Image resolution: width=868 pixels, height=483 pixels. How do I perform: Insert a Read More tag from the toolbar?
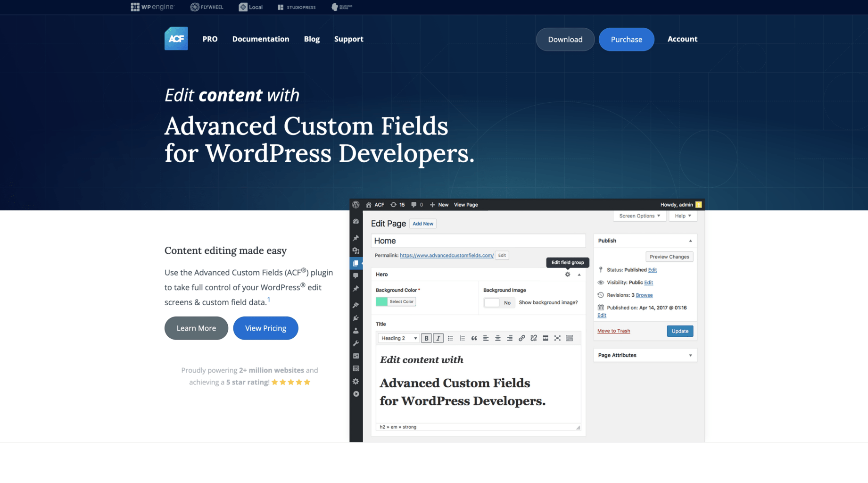pyautogui.click(x=546, y=338)
